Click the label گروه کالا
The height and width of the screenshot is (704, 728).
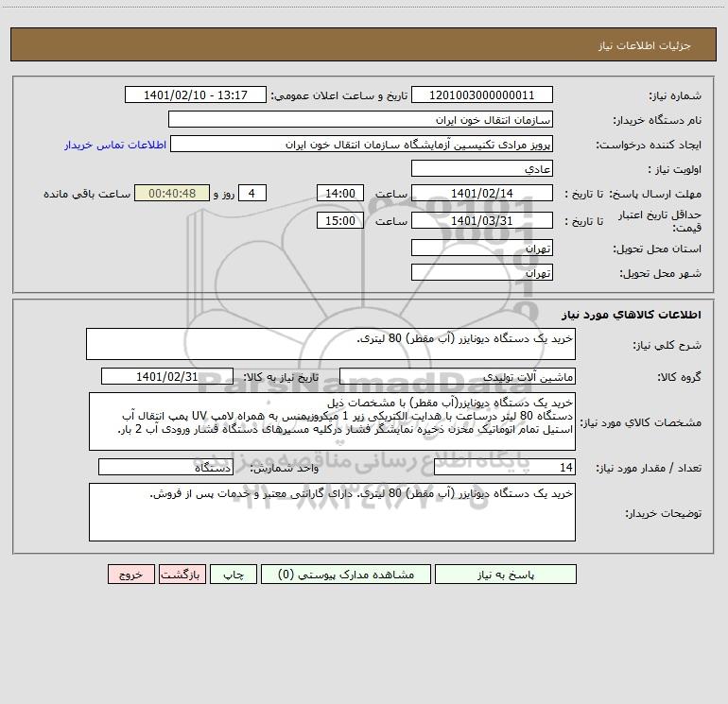[x=679, y=377]
